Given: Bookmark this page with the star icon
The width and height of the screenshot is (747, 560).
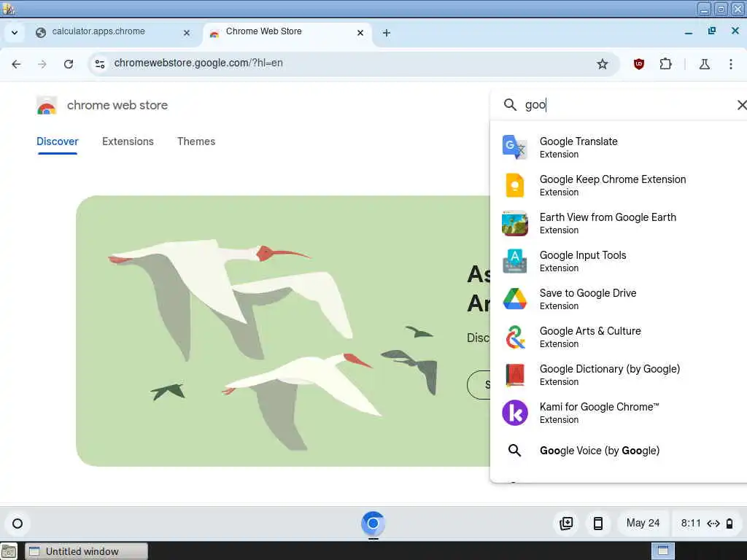Looking at the screenshot, I should (602, 64).
